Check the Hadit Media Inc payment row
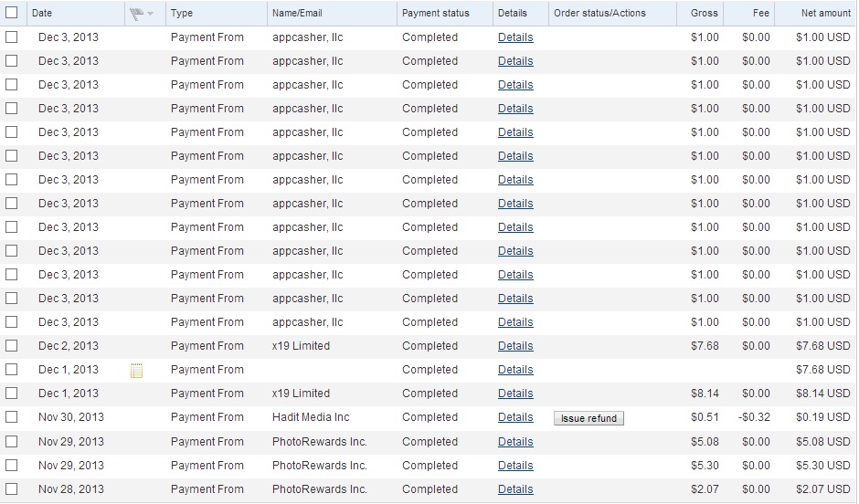 12,417
